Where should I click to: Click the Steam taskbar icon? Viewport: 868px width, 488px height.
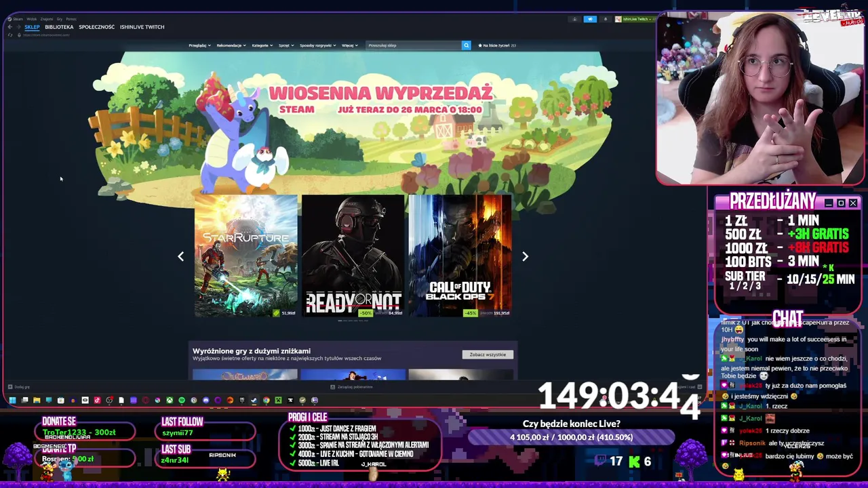pos(254,400)
